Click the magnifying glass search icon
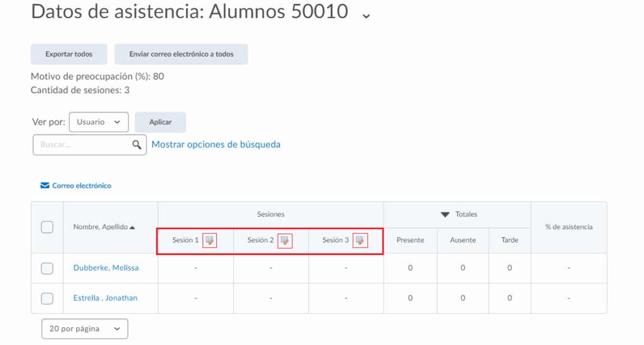This screenshot has width=644, height=345. click(x=136, y=145)
